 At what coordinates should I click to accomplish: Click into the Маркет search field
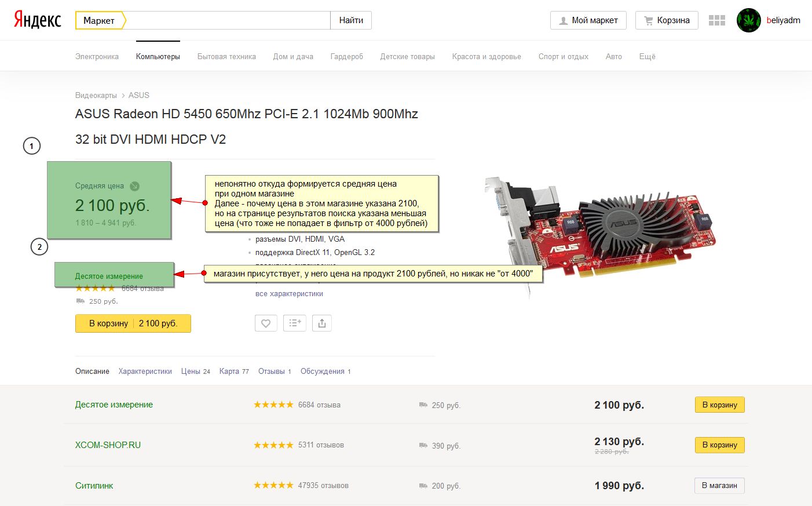pos(228,20)
